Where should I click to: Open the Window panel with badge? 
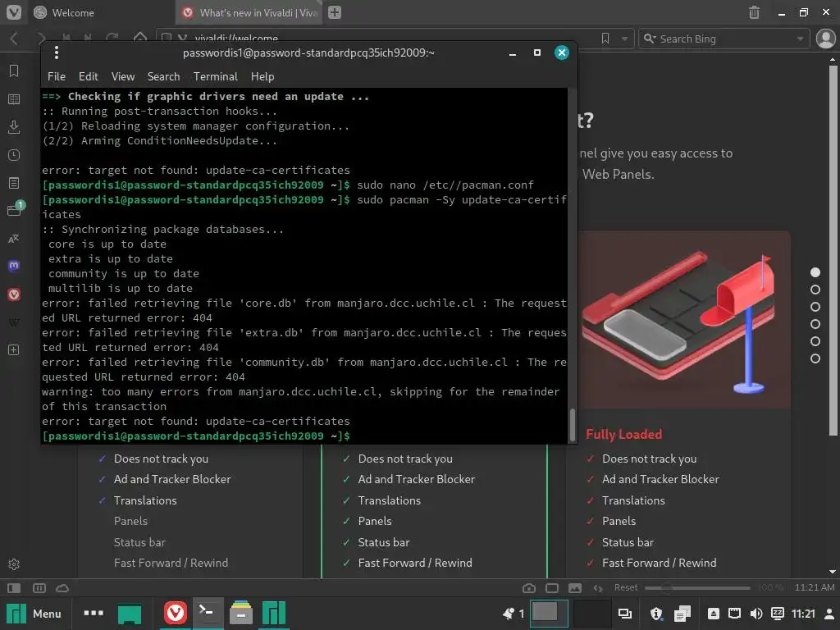[x=15, y=209]
